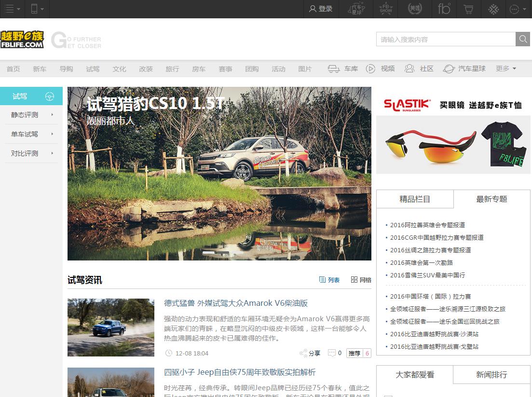This screenshot has width=532, height=397.
Task: Expand 对比评测 sidebar item
Action: click(31, 153)
